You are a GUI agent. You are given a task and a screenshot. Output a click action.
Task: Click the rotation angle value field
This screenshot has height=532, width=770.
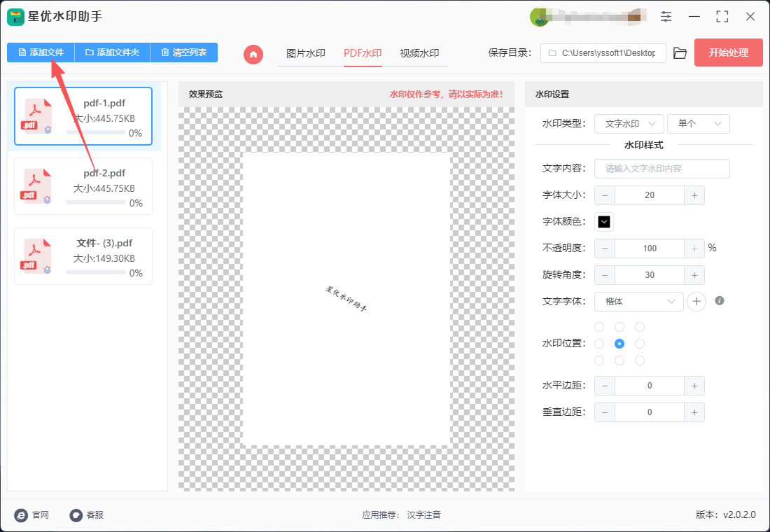(650, 275)
